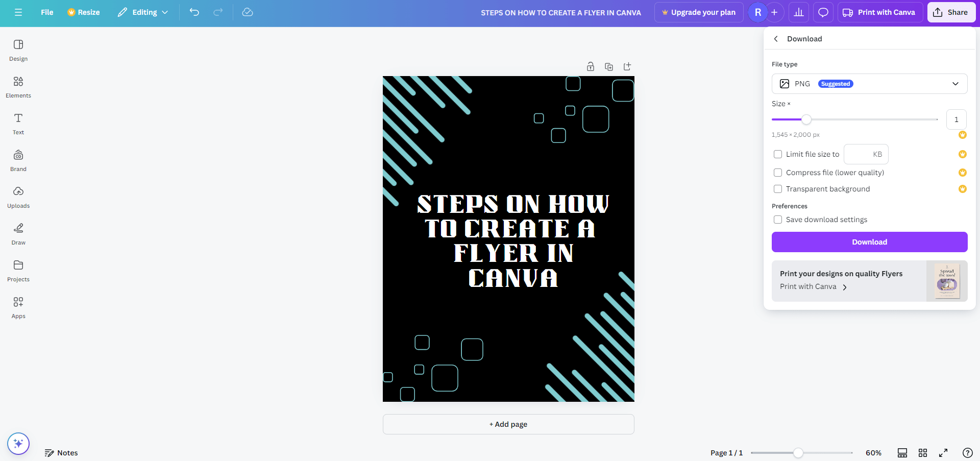Open design insights chart icon
This screenshot has width=980, height=461.
coord(799,12)
